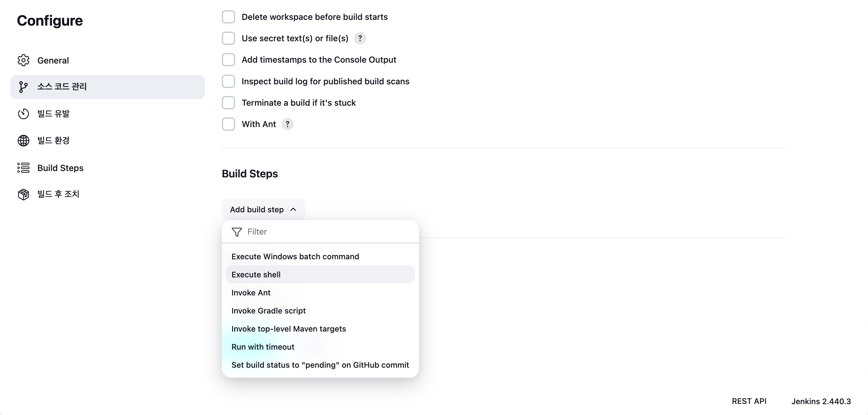This screenshot has height=415, width=868.
Task: Click the 빌드 후 조치 package icon
Action: (x=23, y=194)
